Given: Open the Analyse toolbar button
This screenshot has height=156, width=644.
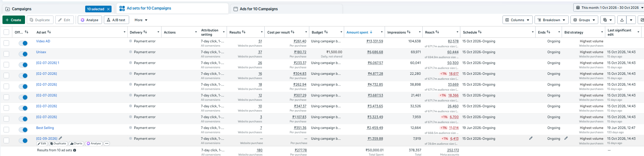Looking at the screenshot, I should (90, 20).
